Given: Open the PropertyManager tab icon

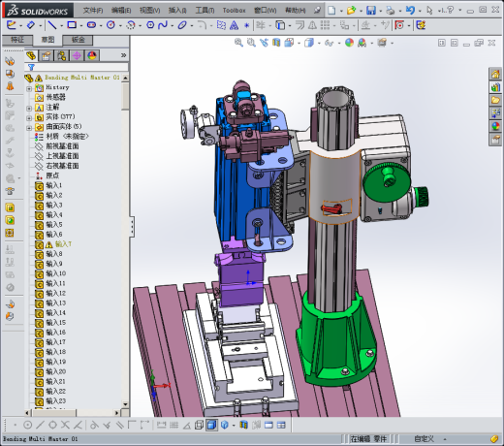Looking at the screenshot, I should click(46, 56).
